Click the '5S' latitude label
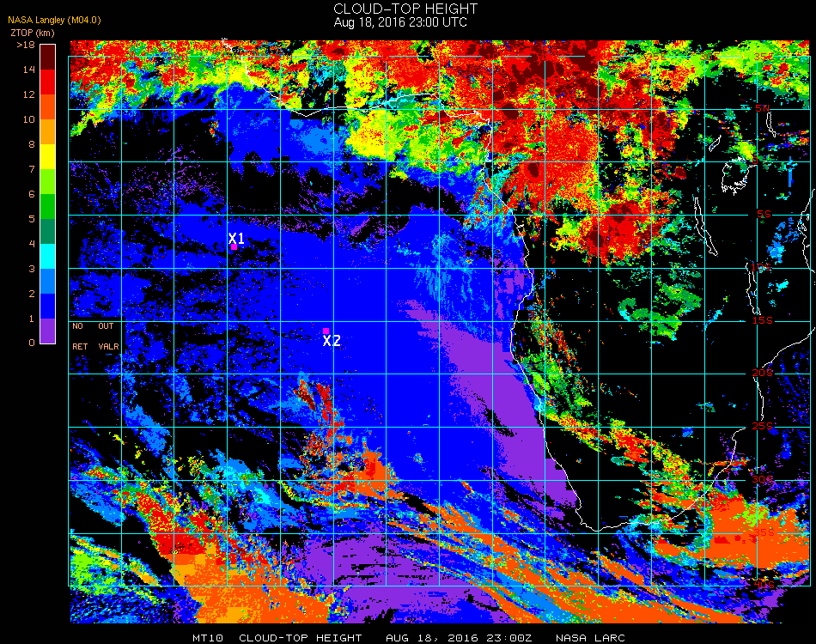The height and width of the screenshot is (644, 816). (x=764, y=215)
